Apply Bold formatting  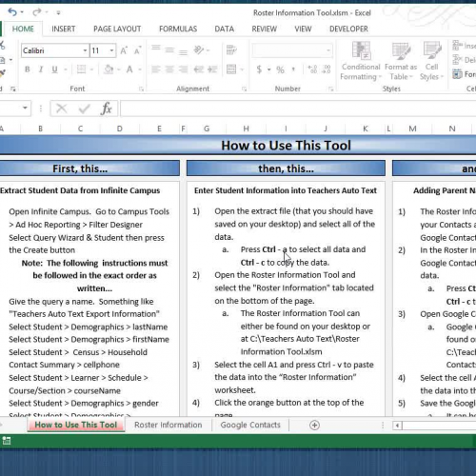(x=28, y=69)
